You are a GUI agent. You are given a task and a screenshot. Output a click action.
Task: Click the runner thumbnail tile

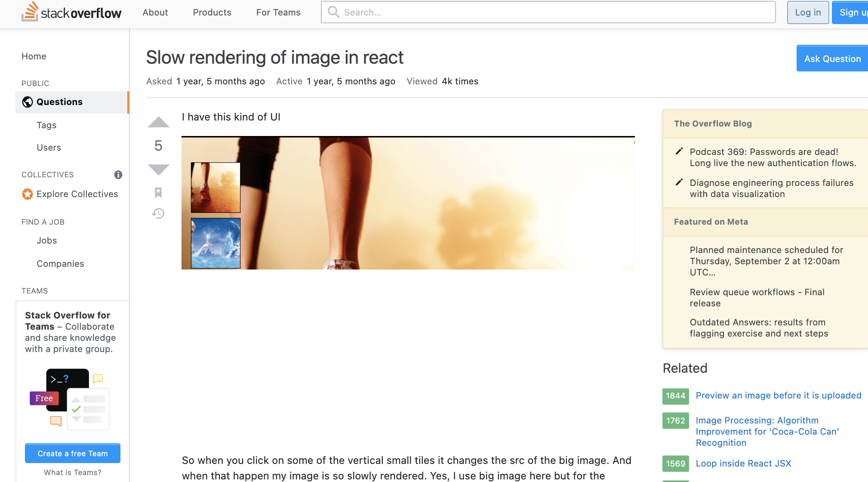[x=215, y=188]
